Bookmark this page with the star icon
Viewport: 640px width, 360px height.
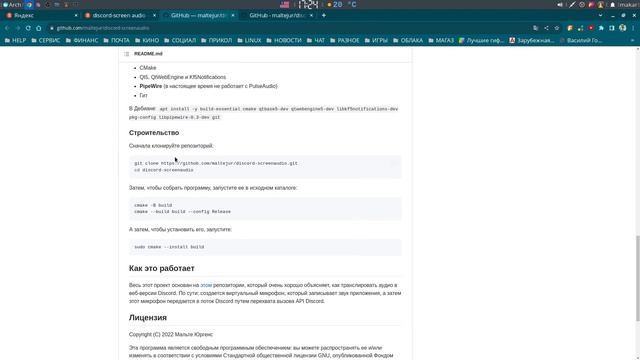[557, 28]
